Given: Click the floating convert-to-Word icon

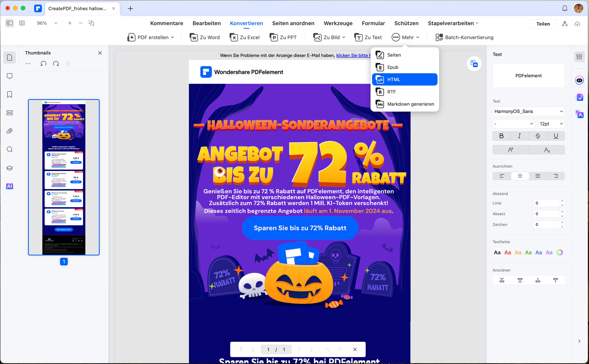Looking at the screenshot, I should pos(474,64).
